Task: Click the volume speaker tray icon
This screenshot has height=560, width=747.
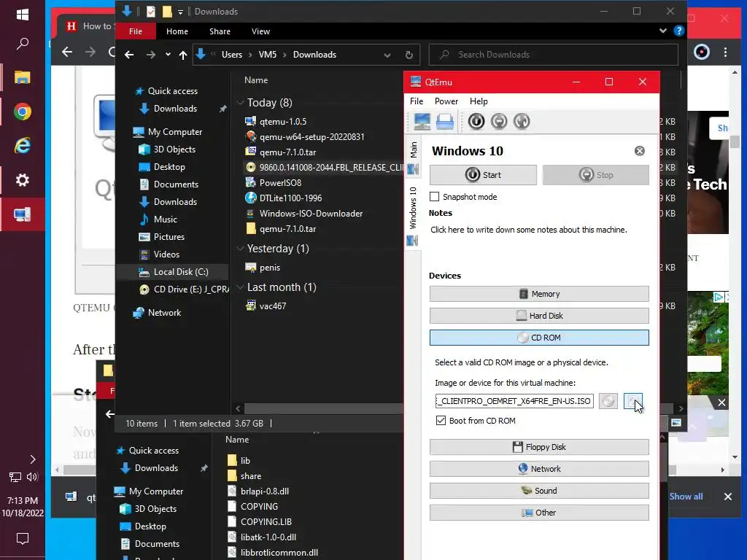Action: pyautogui.click(x=32, y=477)
